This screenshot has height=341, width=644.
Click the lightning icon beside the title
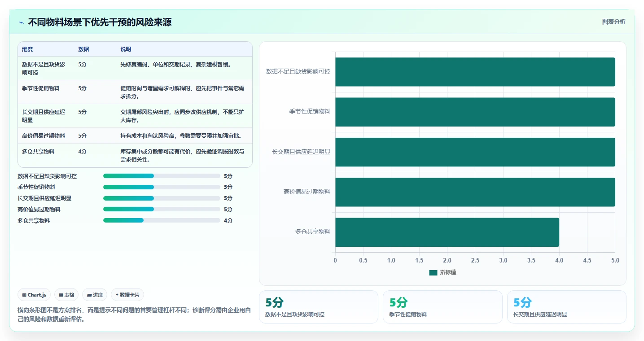[x=21, y=22]
